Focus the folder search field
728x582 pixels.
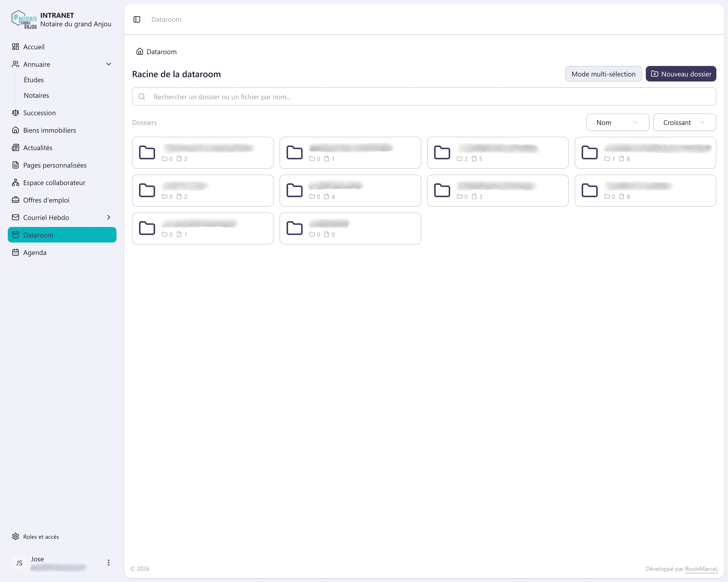point(424,97)
